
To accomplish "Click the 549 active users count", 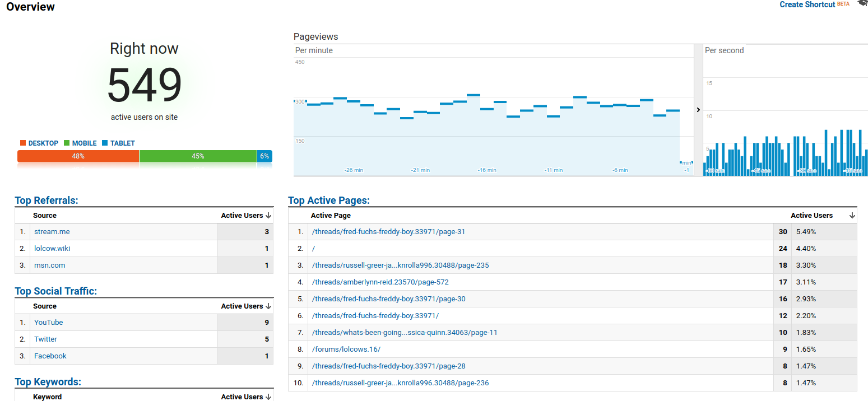I will pos(145,85).
